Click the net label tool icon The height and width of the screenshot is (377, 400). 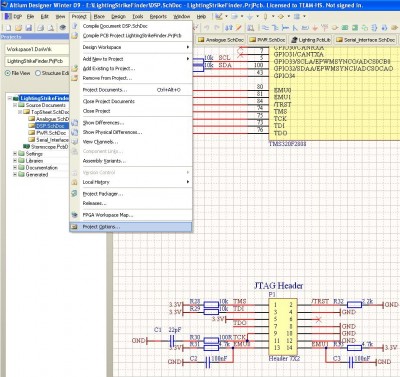pyautogui.click(x=305, y=28)
